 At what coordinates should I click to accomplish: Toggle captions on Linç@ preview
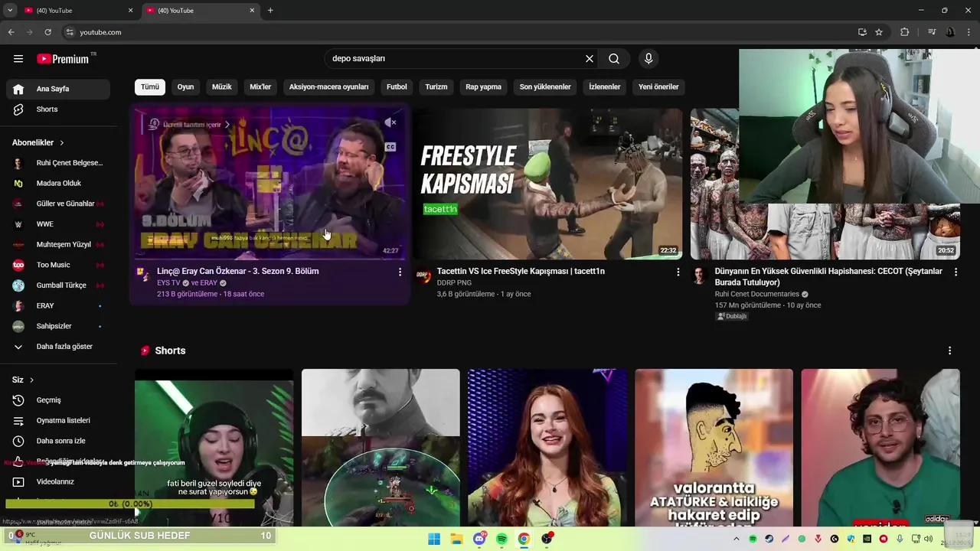(390, 147)
